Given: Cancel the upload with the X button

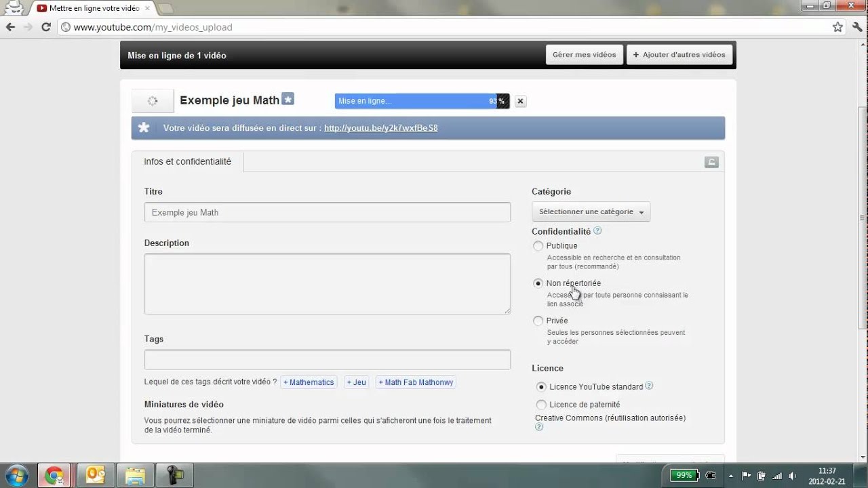Looking at the screenshot, I should (520, 102).
